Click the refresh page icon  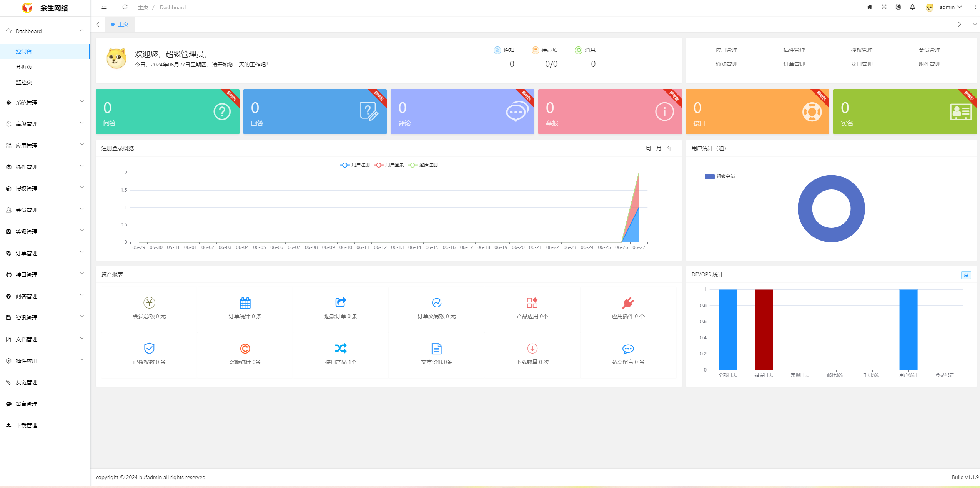[125, 7]
